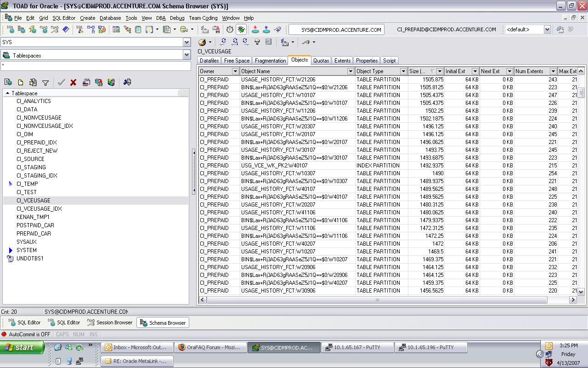The height and width of the screenshot is (368, 588).
Task: Click the Windows start button
Action: coord(23,347)
